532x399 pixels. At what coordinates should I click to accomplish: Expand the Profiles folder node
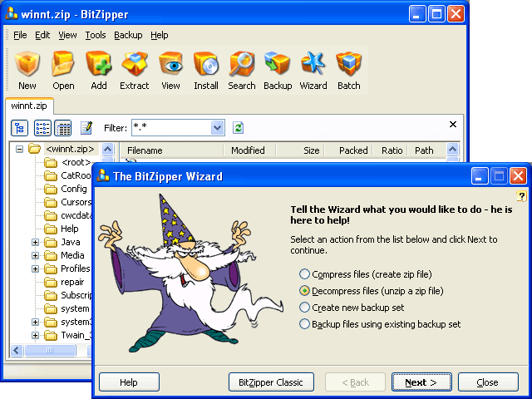pyautogui.click(x=35, y=268)
